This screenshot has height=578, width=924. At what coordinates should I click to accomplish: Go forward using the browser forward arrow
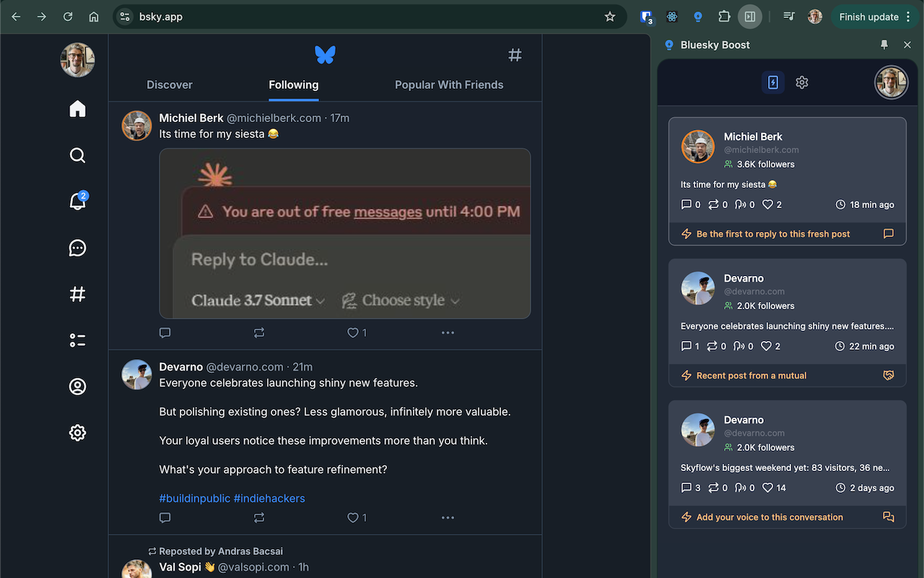pyautogui.click(x=41, y=17)
